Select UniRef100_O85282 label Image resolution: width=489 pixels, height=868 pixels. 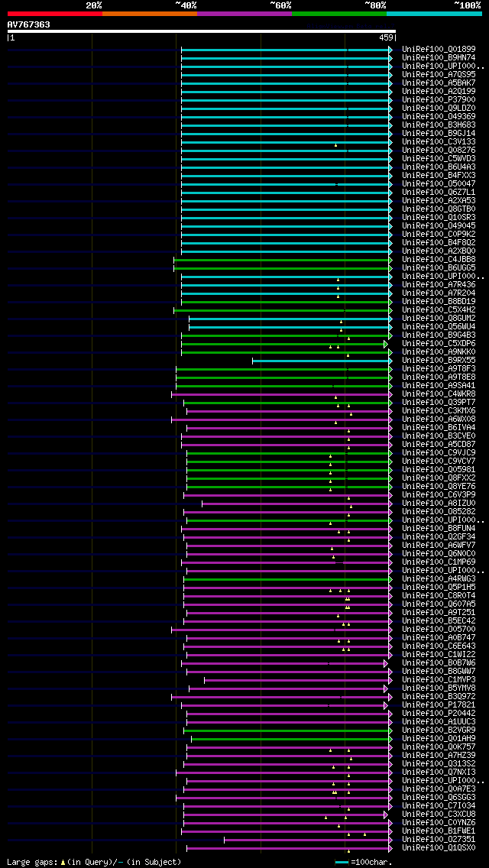click(439, 511)
